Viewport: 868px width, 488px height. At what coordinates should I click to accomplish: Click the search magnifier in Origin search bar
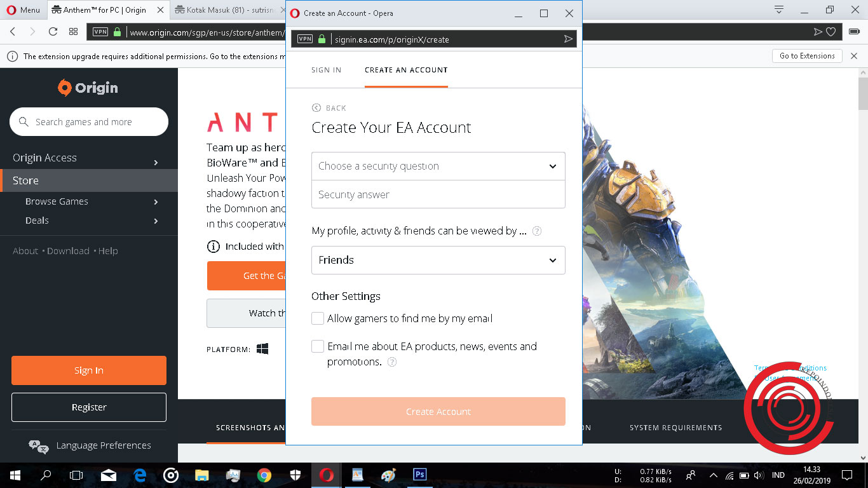24,121
